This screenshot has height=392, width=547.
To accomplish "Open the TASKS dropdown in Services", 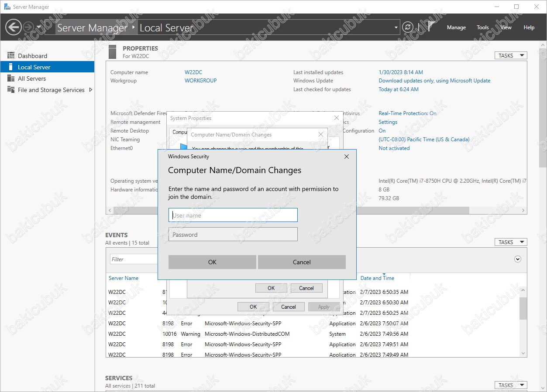I will click(x=511, y=385).
